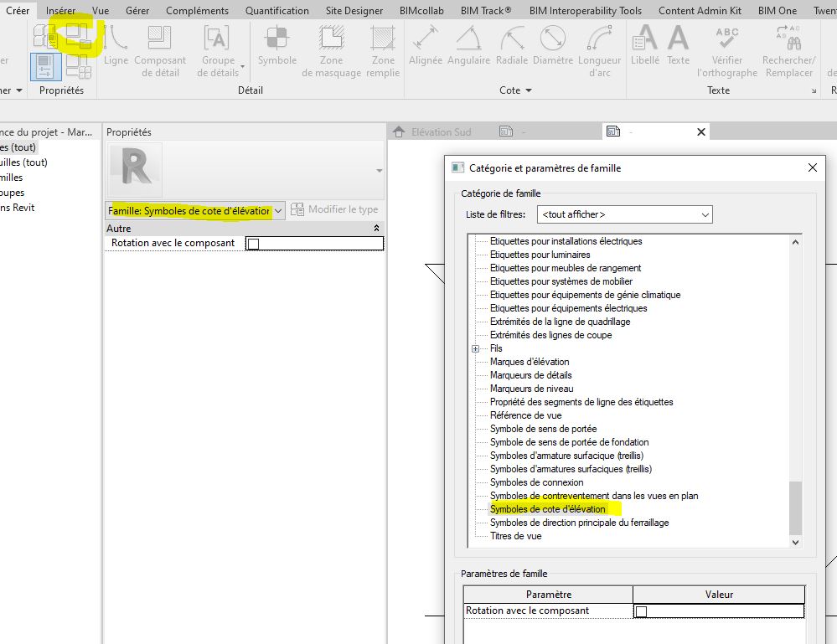The height and width of the screenshot is (644, 837).
Task: Open Vérifier l'orthographe spell check
Action: click(x=726, y=47)
